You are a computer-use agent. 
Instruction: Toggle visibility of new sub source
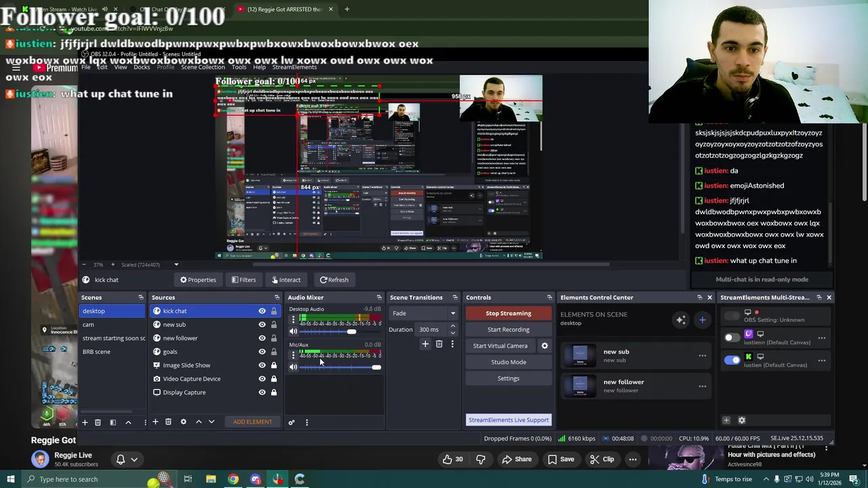[262, 325]
